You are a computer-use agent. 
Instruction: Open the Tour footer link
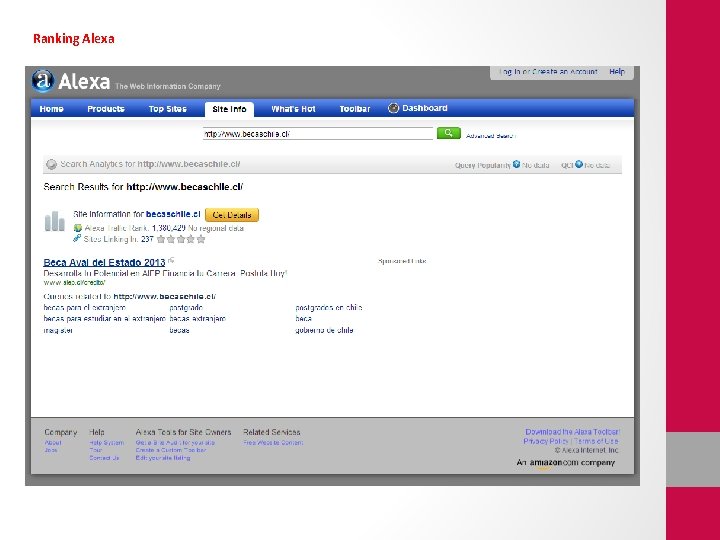point(96,450)
